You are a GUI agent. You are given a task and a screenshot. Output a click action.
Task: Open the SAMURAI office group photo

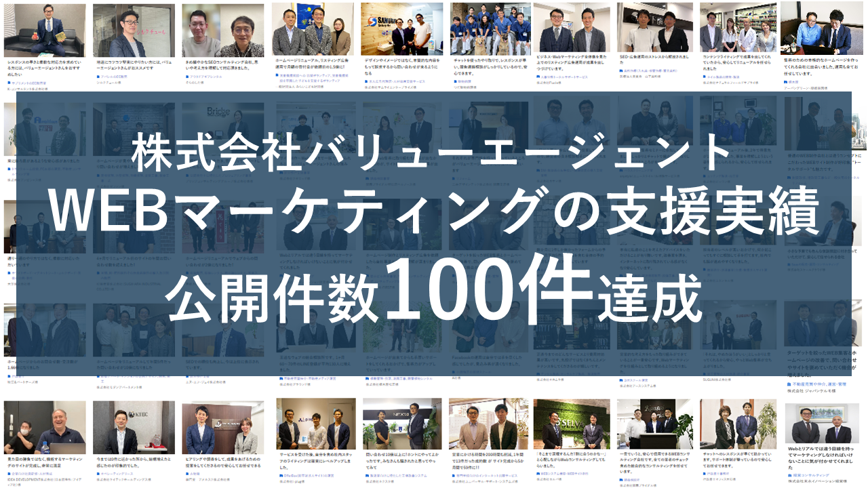pyautogui.click(x=401, y=29)
